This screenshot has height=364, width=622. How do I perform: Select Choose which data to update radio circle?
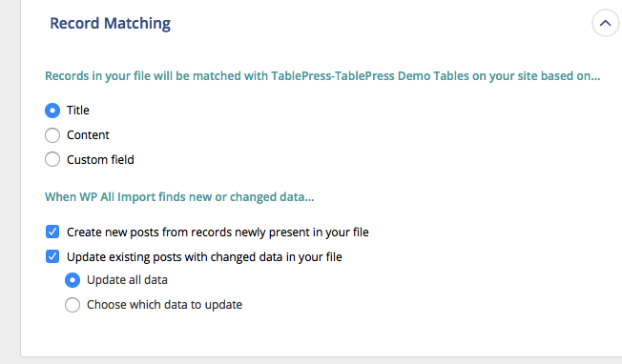(73, 305)
